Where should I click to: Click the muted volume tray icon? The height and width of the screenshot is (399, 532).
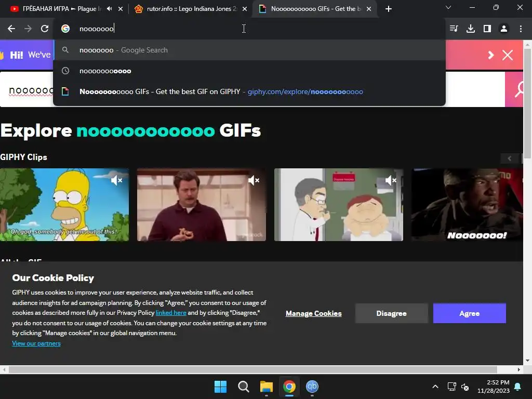[x=465, y=387]
